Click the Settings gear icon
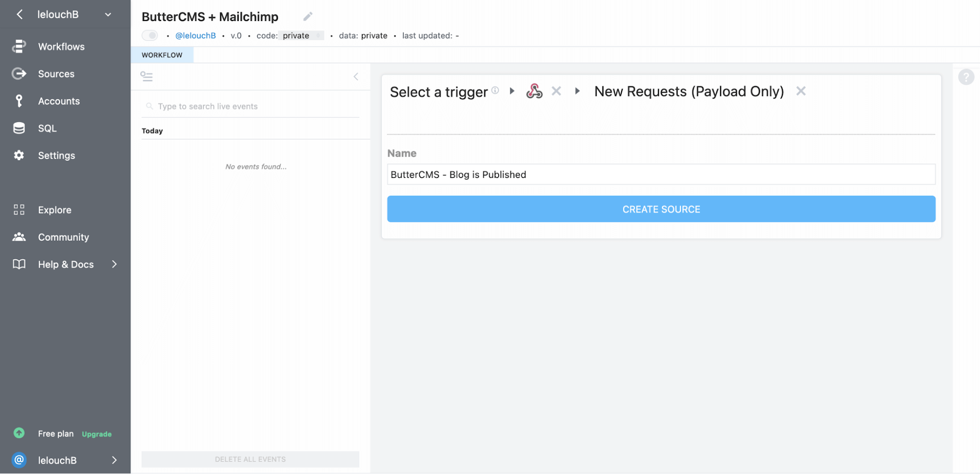The width and height of the screenshot is (980, 474). pyautogui.click(x=19, y=155)
